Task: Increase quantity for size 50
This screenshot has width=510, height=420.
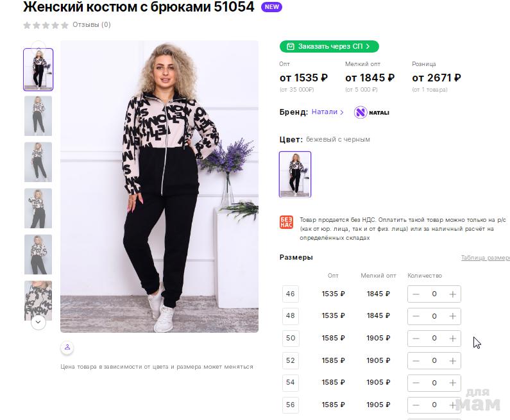Action: click(x=453, y=338)
